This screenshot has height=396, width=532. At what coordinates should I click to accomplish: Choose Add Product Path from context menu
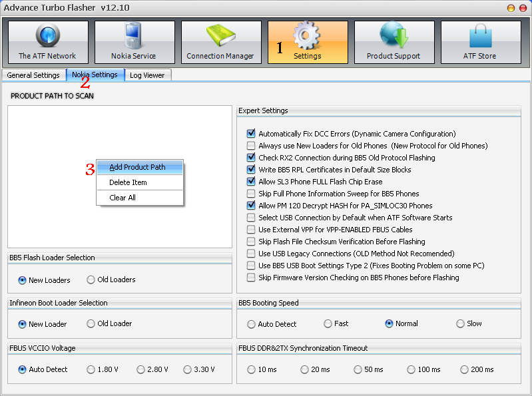tap(140, 167)
